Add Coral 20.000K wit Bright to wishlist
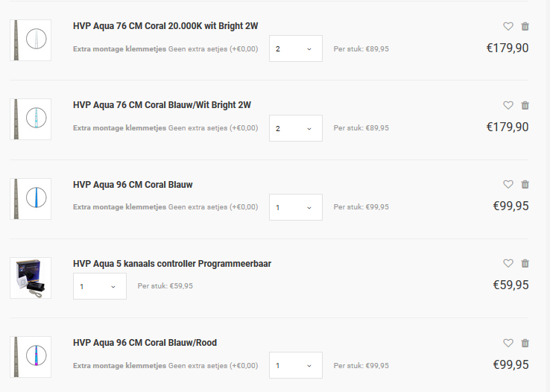The width and height of the screenshot is (550, 392). [x=508, y=26]
